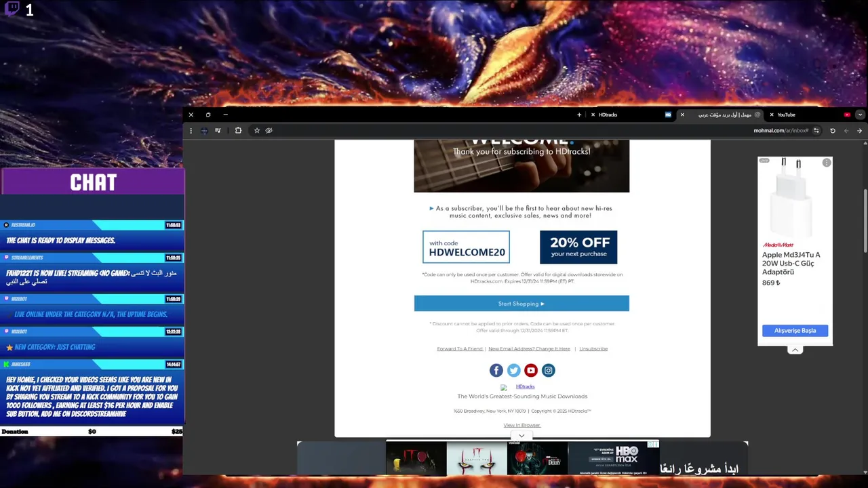The height and width of the screenshot is (488, 868).
Task: Collapse the bottom ad with the down chevron
Action: (x=521, y=436)
